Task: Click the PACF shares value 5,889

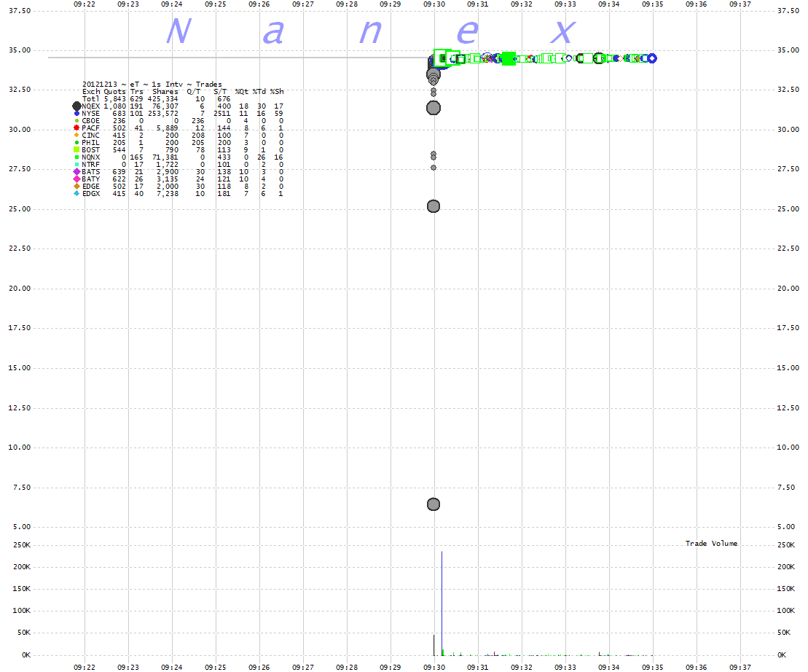Action: pos(168,128)
